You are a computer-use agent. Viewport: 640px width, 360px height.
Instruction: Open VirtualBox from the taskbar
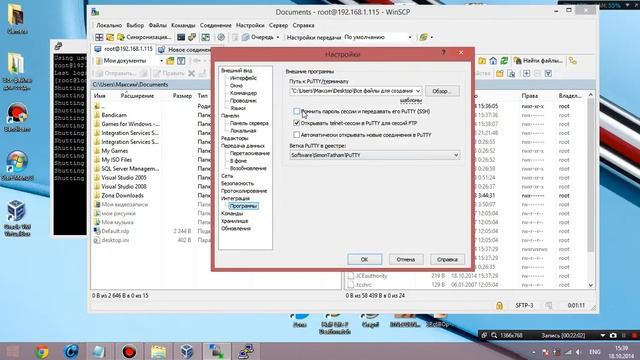(187, 351)
